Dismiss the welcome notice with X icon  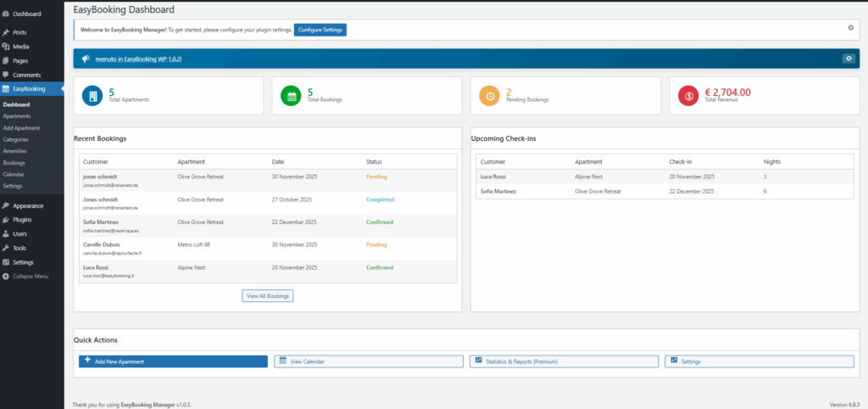850,28
